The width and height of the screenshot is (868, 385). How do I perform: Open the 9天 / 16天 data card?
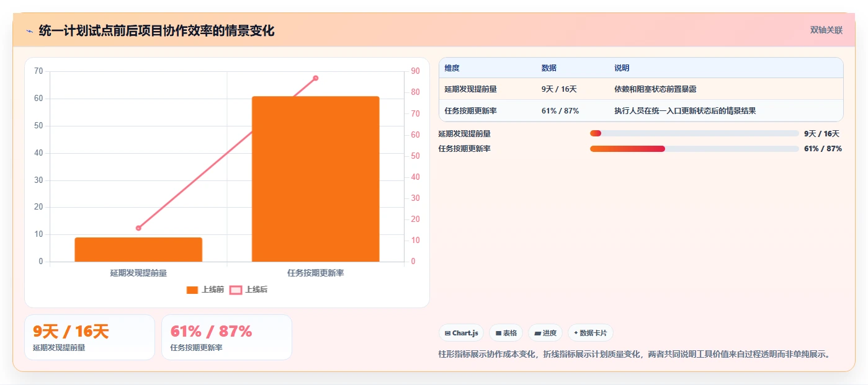tap(89, 337)
